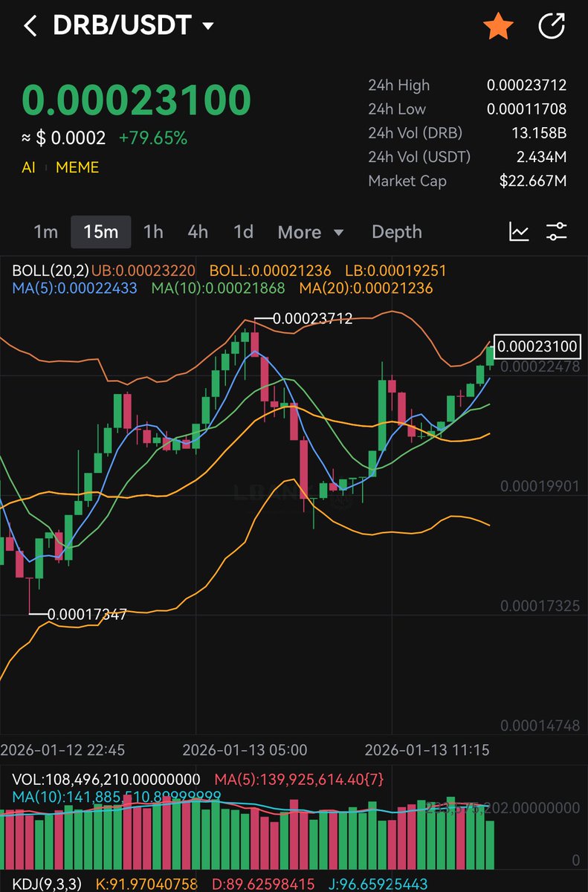
Task: Tap the KDJ(9,3,3) indicator label
Action: tap(48, 885)
